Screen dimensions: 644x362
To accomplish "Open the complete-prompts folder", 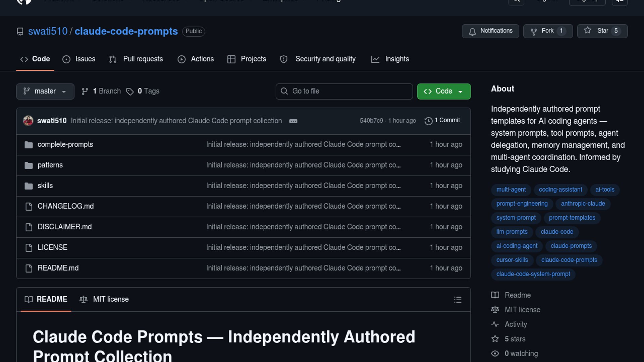I will pyautogui.click(x=65, y=144).
